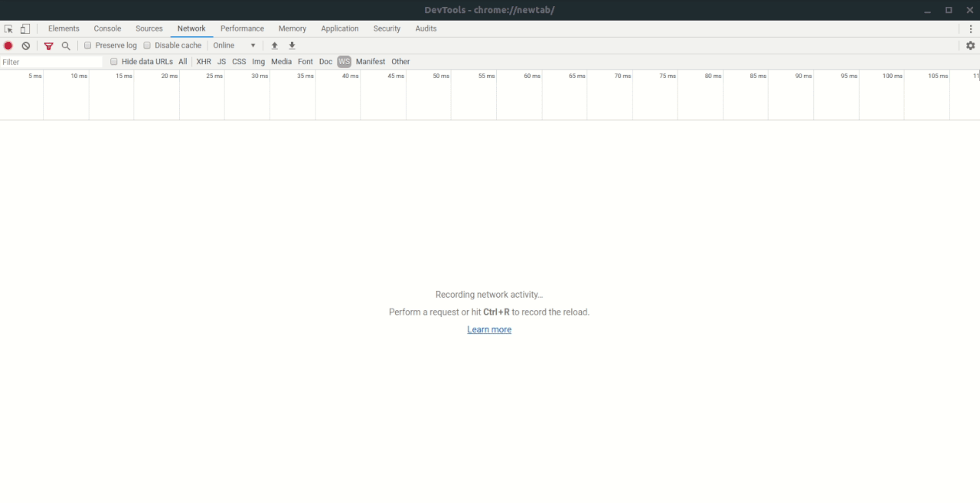Maximize the DevTools window
980x503 pixels.
[949, 10]
